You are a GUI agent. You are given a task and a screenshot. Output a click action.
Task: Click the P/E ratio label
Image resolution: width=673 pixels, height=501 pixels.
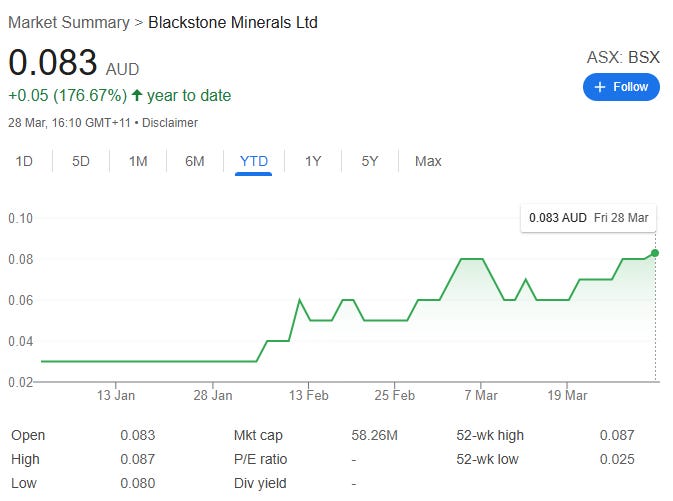(x=260, y=459)
